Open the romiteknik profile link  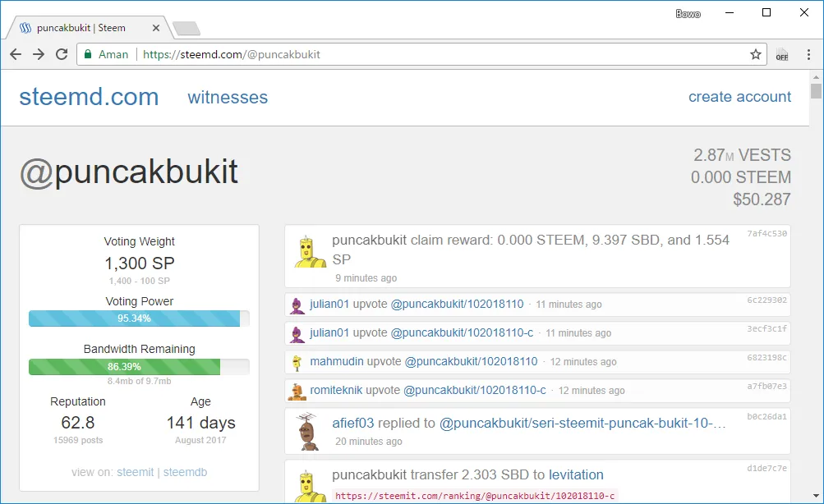[336, 390]
